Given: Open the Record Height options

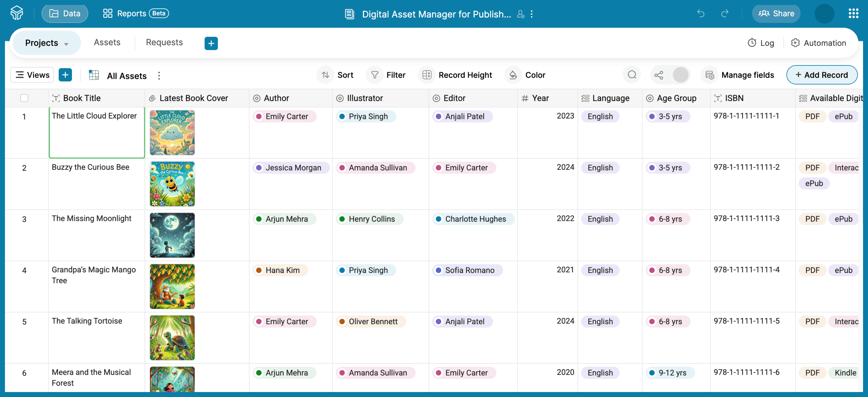Looking at the screenshot, I should click(455, 75).
